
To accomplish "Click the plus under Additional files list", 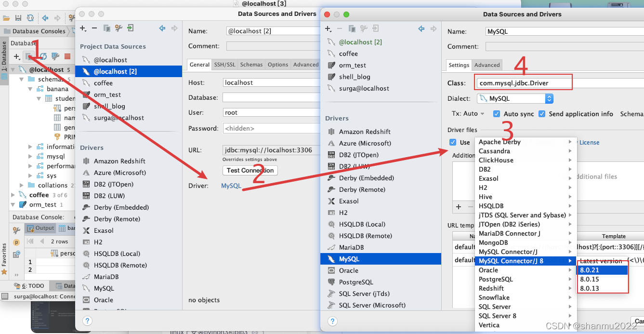I will coord(459,207).
